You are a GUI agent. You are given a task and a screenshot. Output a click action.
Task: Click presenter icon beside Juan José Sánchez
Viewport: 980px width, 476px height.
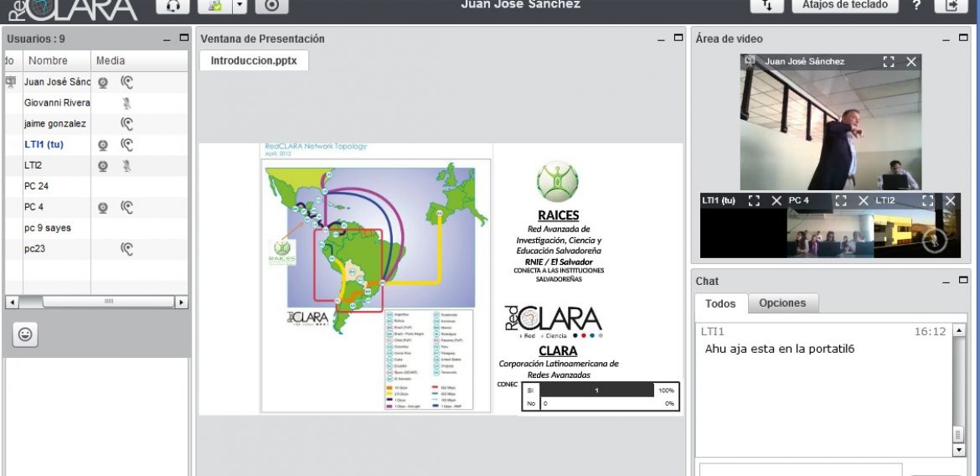pyautogui.click(x=11, y=81)
